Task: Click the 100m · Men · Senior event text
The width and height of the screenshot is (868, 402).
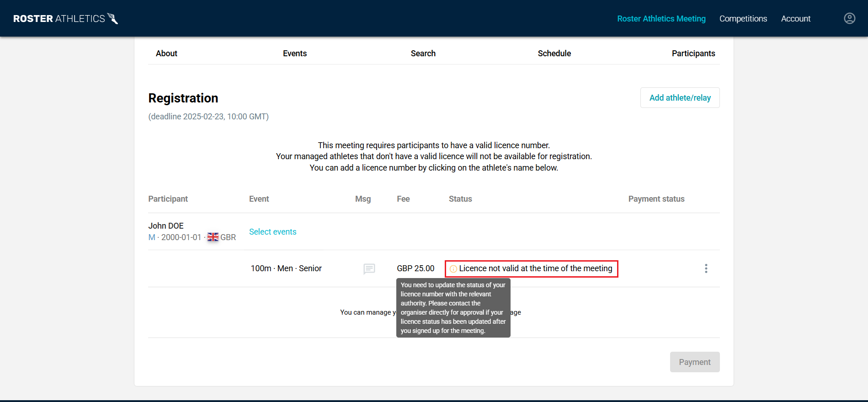Action: (x=286, y=268)
